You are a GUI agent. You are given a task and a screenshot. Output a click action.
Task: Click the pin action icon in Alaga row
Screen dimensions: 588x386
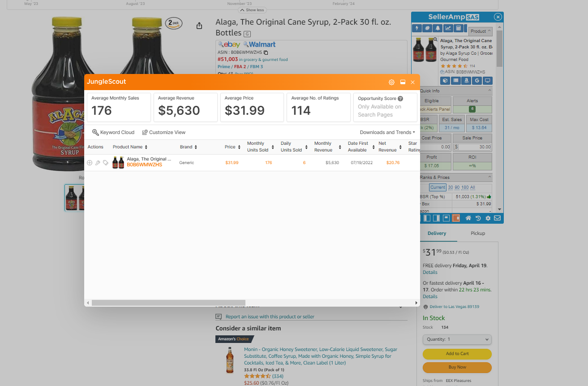pyautogui.click(x=98, y=163)
